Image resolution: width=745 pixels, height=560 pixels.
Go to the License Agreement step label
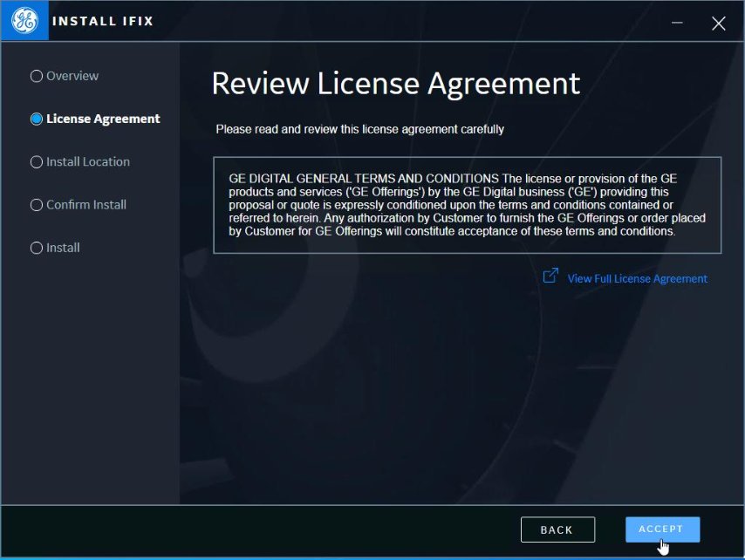click(103, 119)
